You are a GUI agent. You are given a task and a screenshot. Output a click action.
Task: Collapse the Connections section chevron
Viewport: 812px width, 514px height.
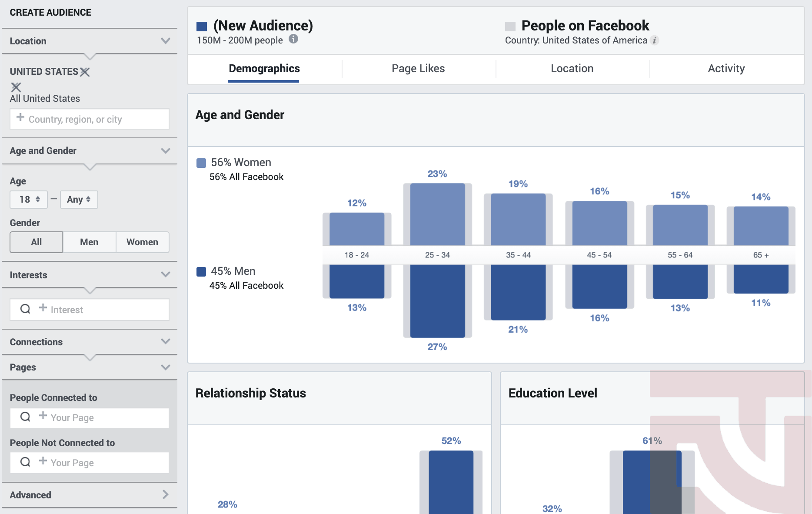point(166,341)
